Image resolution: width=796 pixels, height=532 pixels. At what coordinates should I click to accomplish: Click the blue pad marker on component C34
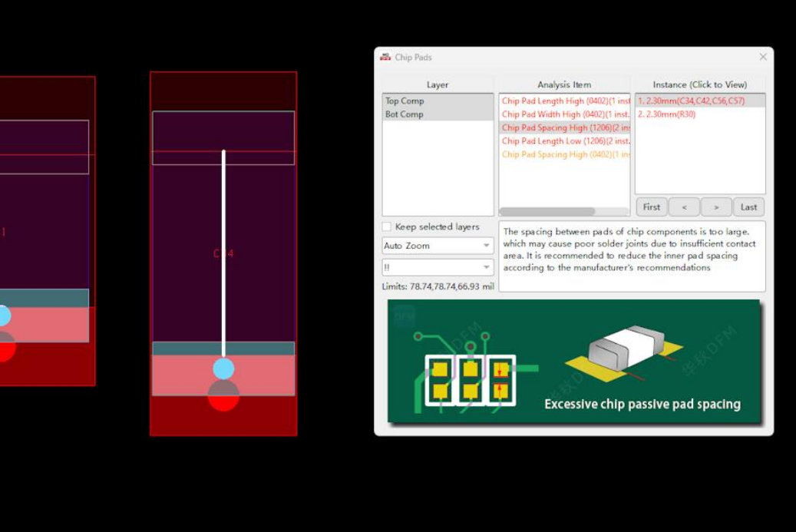pyautogui.click(x=223, y=368)
